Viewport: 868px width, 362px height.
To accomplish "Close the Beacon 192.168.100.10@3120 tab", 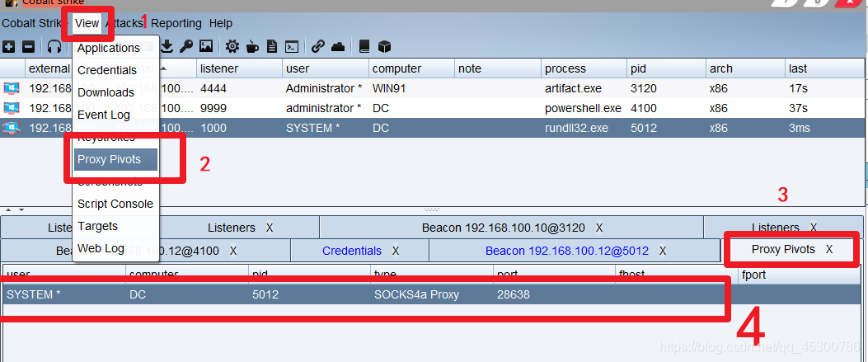I will (599, 228).
